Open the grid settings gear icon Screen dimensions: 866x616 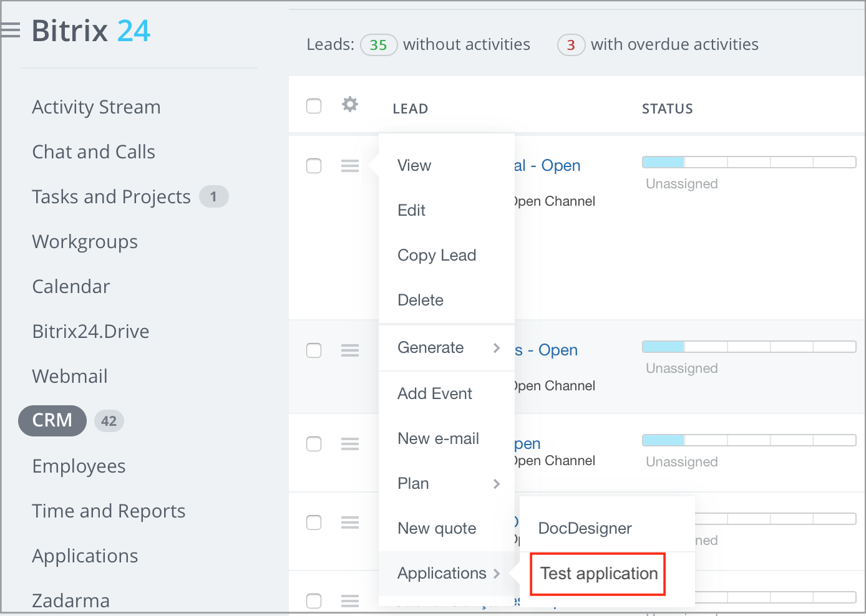pos(350,104)
